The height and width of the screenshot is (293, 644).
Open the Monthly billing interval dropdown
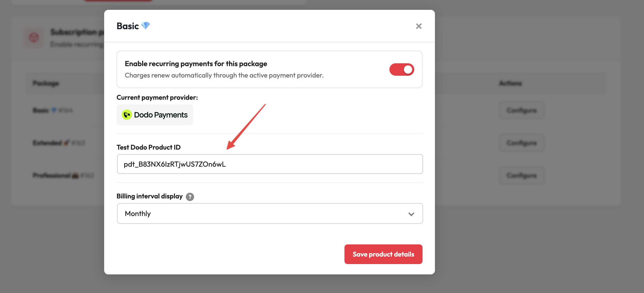(x=270, y=213)
